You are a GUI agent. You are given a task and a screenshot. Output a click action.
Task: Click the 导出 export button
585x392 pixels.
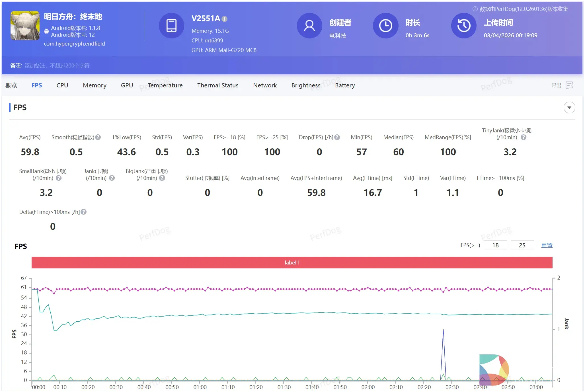(556, 85)
